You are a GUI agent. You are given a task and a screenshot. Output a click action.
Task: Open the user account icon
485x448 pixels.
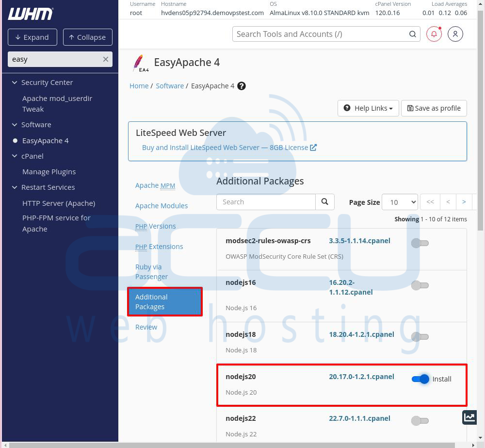[455, 34]
